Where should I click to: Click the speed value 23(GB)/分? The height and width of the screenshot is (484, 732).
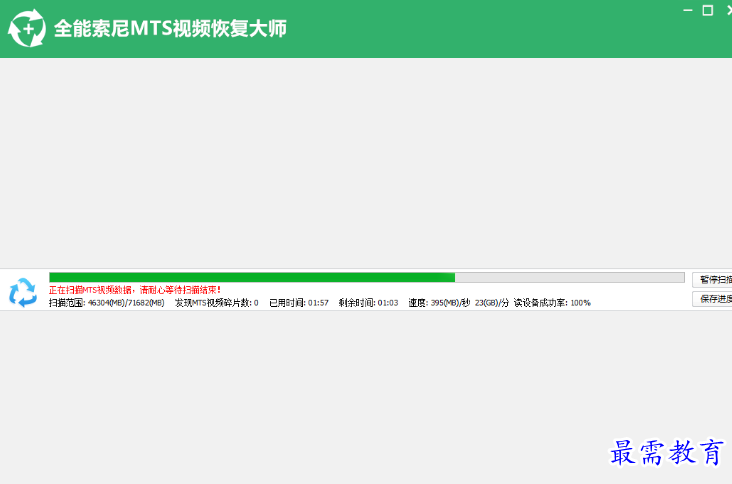click(492, 303)
